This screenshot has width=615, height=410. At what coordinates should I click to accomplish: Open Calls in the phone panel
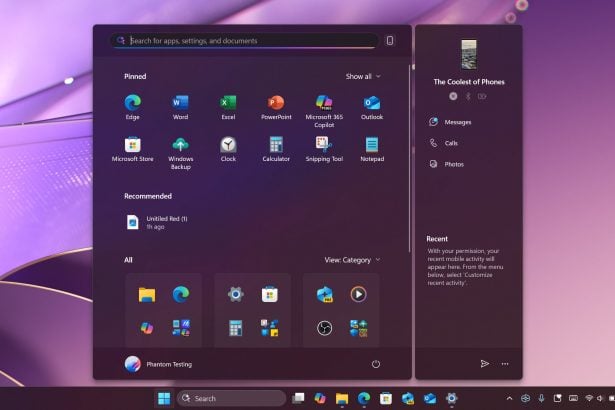point(443,143)
